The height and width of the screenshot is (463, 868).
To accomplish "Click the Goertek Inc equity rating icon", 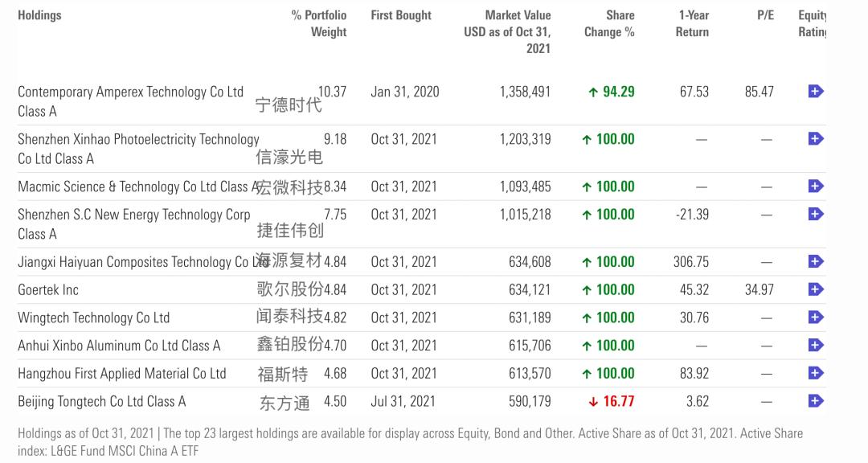I will 815,289.
